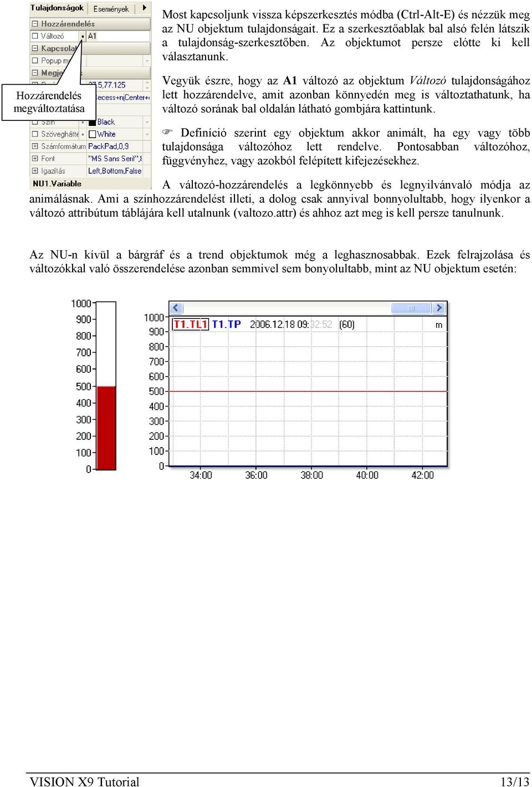Click the tab scroll right arrow
Image resolution: width=532 pixels, height=787 pixels.
tap(145, 8)
